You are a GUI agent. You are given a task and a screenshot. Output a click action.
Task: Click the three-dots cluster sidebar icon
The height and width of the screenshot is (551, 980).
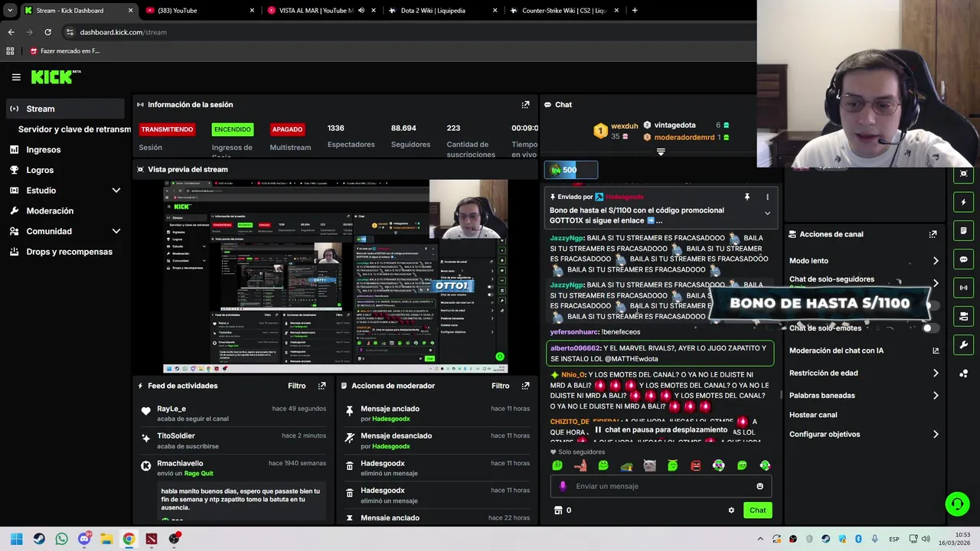coord(964,373)
